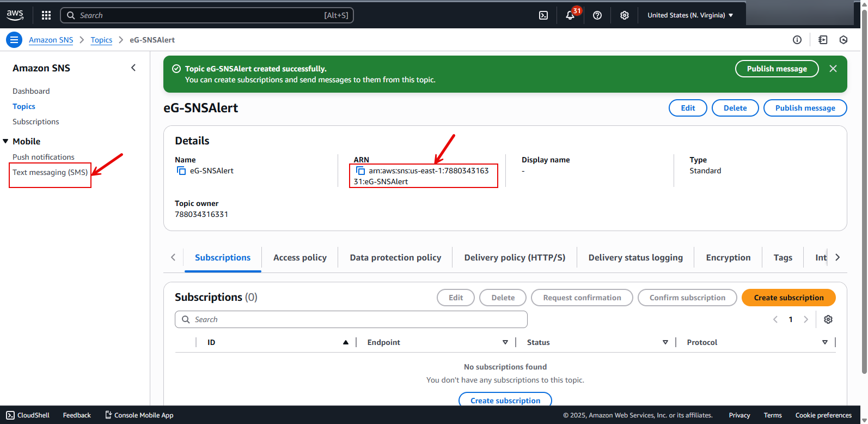Click the orange Create subscription button
Viewport: 868px width, 424px height.
(788, 298)
